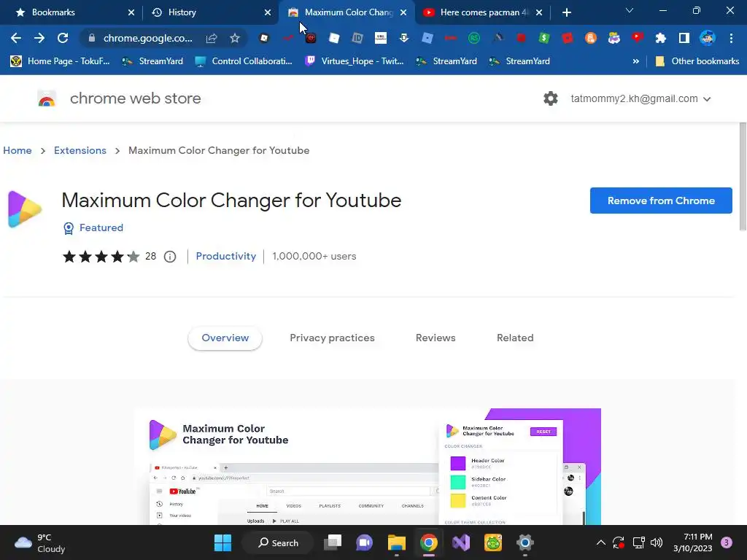Image resolution: width=747 pixels, height=560 pixels.
Task: Open the Chrome profile avatar
Action: coord(708,38)
